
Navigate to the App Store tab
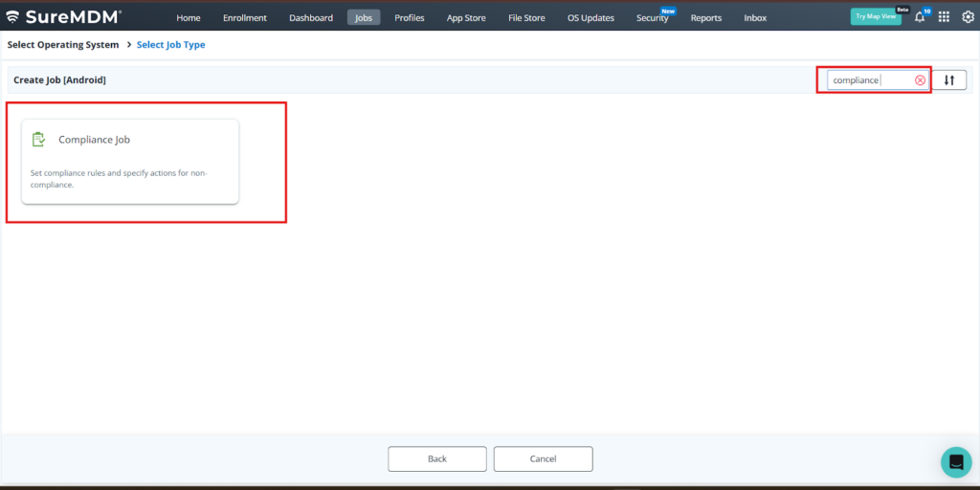(x=466, y=18)
